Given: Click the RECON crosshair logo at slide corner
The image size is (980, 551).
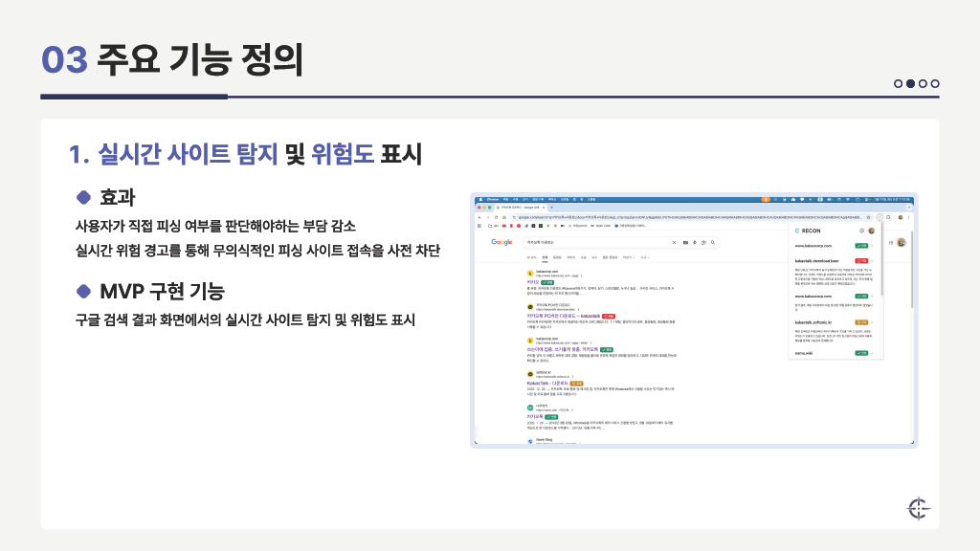Looking at the screenshot, I should [x=918, y=507].
